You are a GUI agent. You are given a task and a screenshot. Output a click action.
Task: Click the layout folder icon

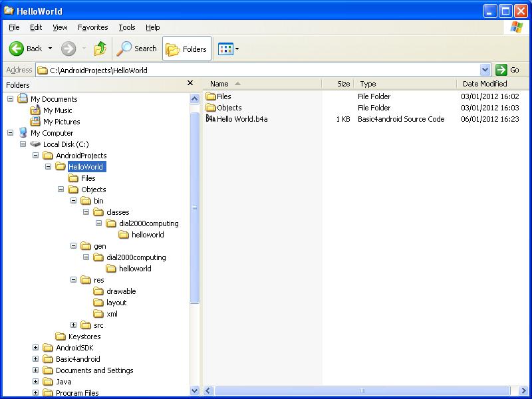[x=98, y=303]
